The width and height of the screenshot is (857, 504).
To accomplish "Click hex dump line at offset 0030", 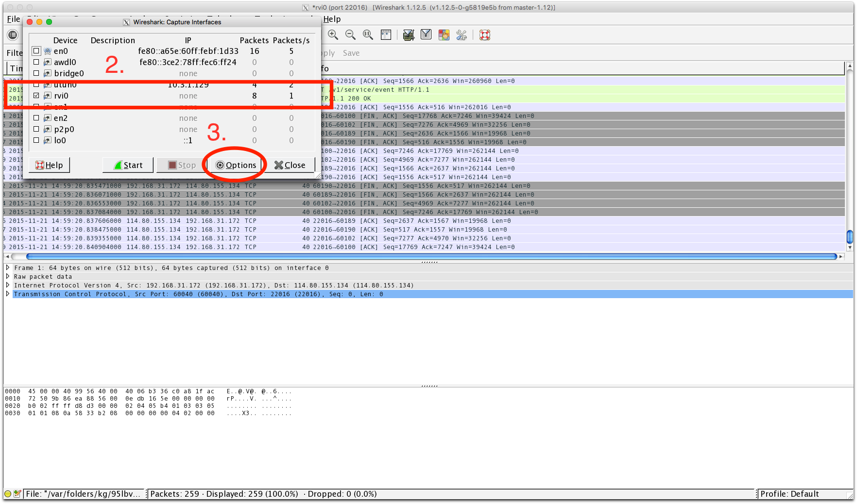I will click(x=148, y=413).
